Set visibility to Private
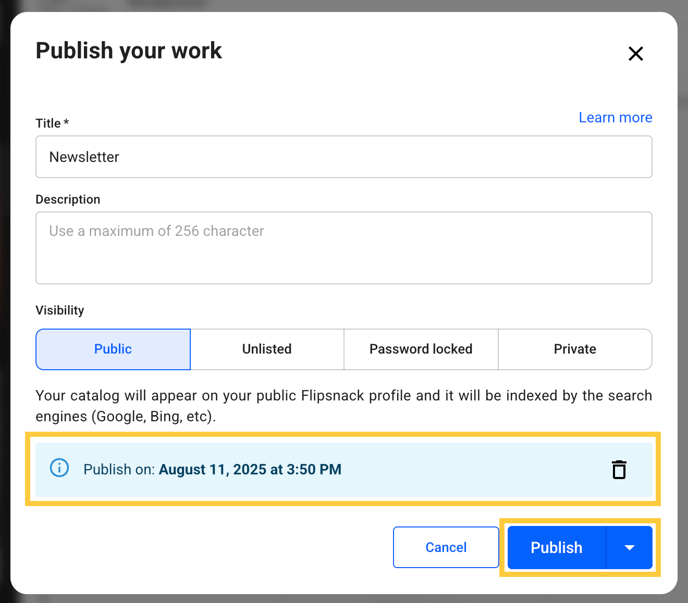This screenshot has width=688, height=603. [x=575, y=349]
